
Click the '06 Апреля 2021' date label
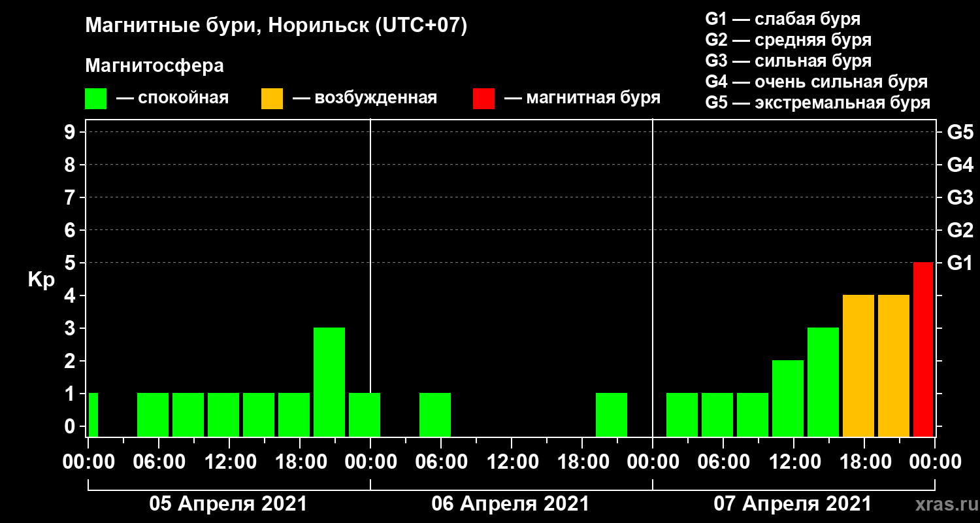coord(510,504)
